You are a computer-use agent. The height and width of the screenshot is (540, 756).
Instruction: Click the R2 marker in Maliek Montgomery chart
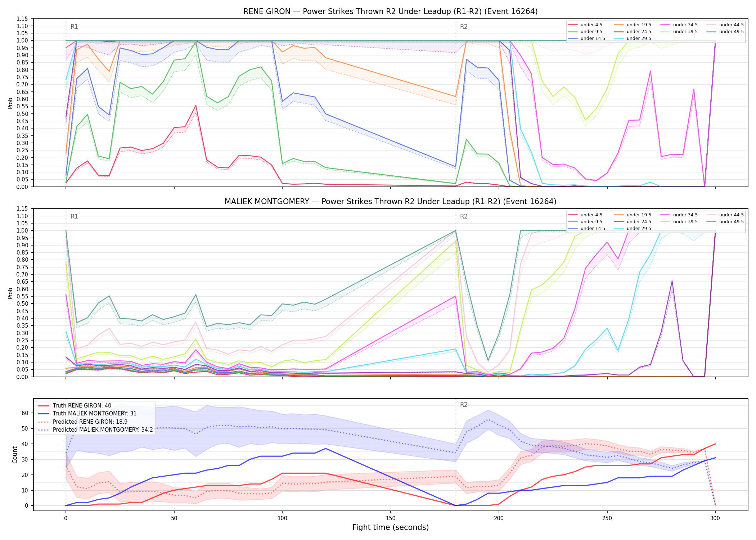pyautogui.click(x=464, y=216)
